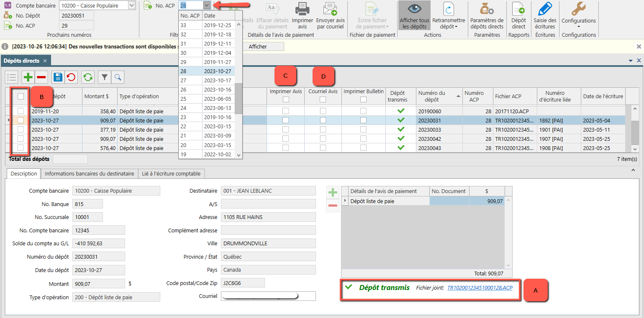Add a deposit with the green plus icon
The width and height of the screenshot is (644, 318).
[28, 77]
